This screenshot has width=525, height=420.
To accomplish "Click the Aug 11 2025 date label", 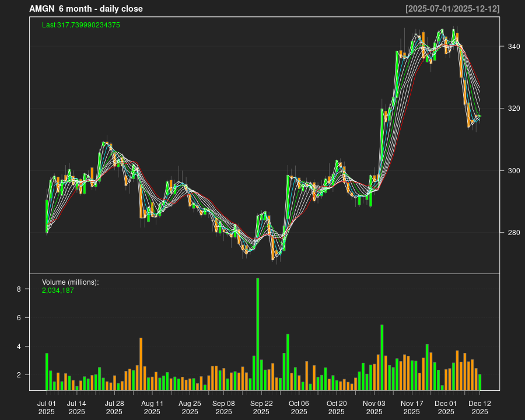I will (152, 407).
